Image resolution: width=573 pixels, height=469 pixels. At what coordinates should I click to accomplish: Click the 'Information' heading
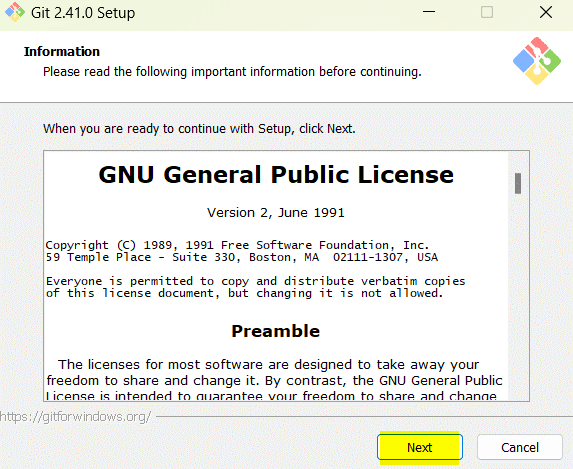[x=62, y=52]
